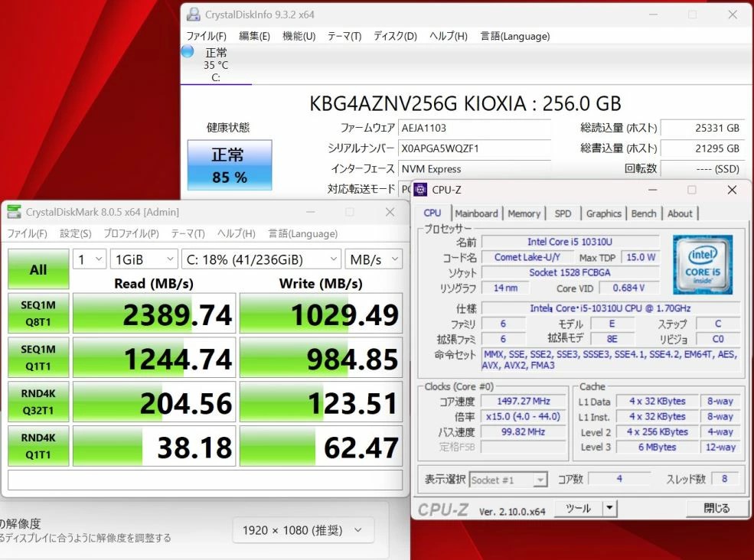Click the CrystalDiskMark title bar app icon
754x560 pixels.
point(14,212)
